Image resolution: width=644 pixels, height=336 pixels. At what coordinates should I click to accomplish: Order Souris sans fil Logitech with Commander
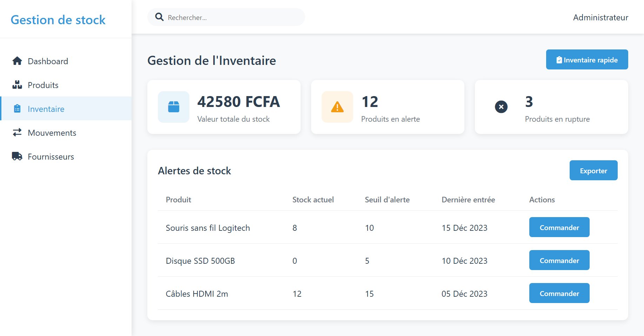[x=559, y=227]
